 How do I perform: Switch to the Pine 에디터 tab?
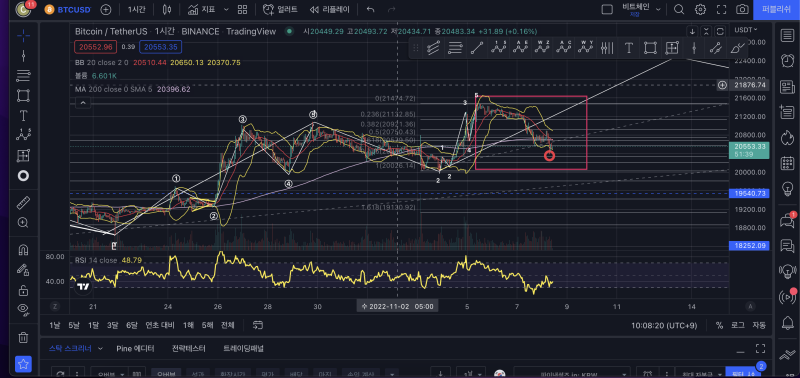[x=135, y=349]
